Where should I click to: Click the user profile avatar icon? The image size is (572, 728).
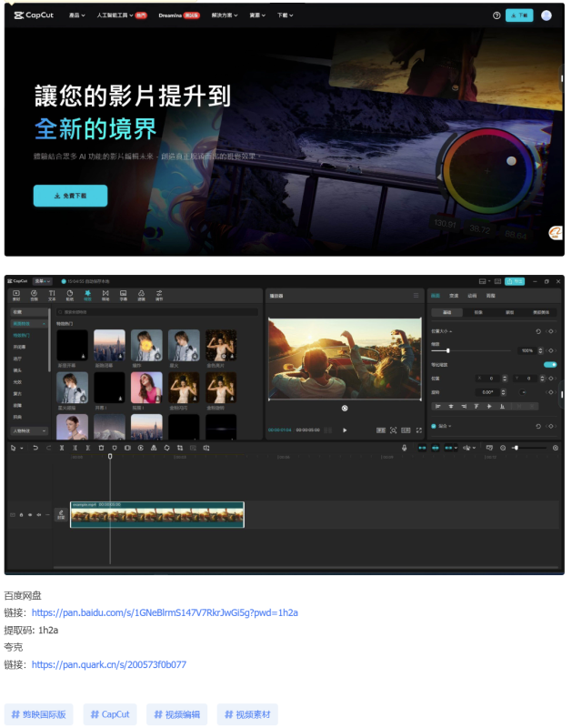pos(546,15)
